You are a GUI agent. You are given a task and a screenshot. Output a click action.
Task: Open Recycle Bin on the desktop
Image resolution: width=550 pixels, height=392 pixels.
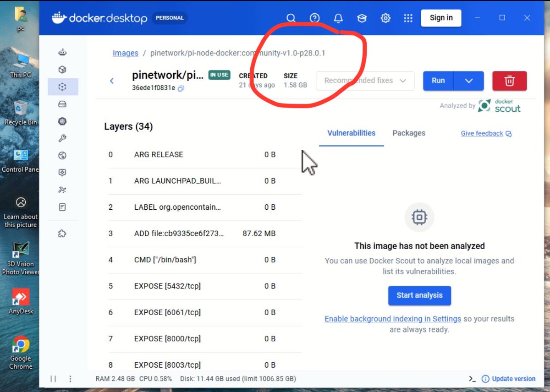(21, 113)
